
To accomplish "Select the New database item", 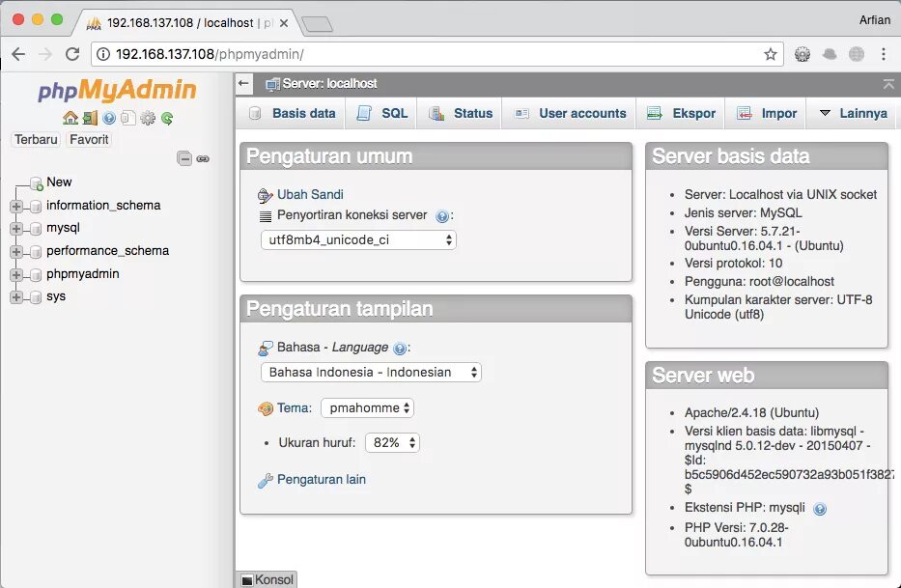I will (x=59, y=182).
